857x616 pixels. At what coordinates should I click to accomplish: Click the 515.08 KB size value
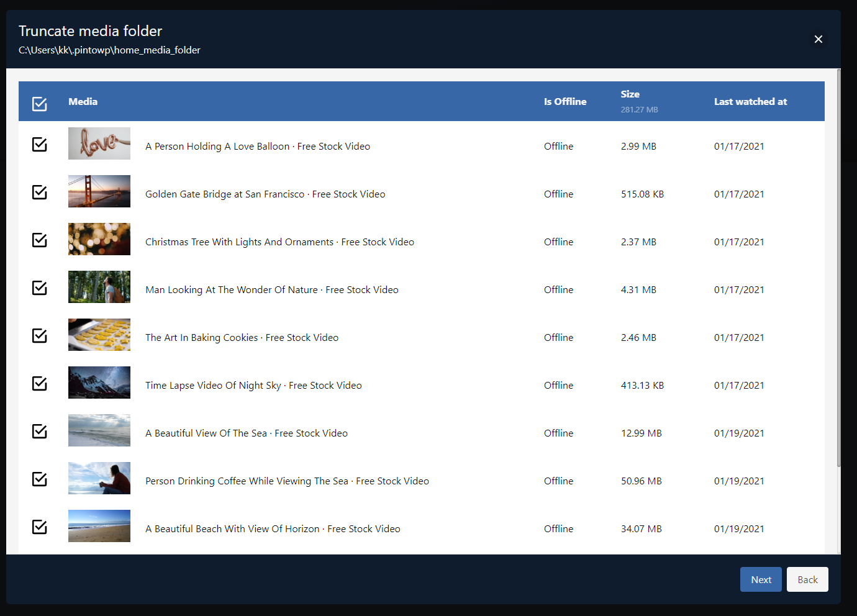[643, 194]
